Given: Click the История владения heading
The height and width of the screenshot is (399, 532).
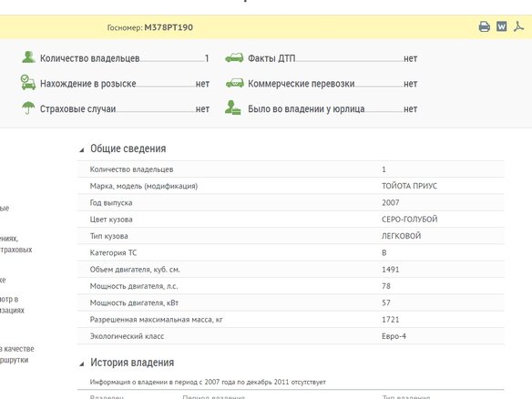Looking at the screenshot, I should point(132,363).
